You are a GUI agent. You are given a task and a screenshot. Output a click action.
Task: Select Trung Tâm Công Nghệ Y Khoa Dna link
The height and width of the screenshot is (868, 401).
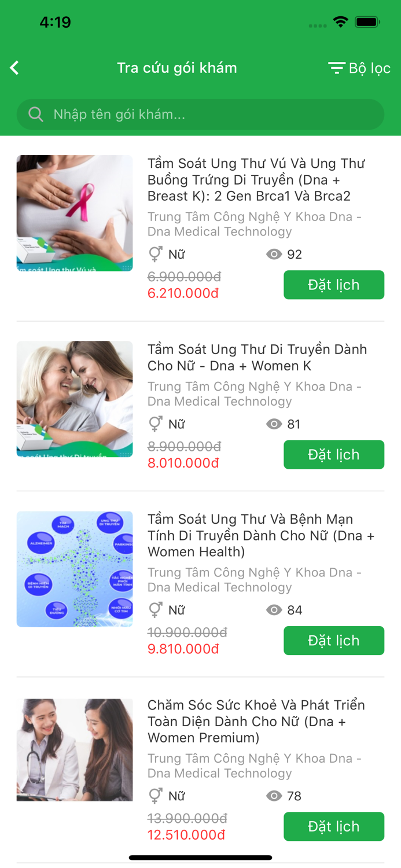255,224
